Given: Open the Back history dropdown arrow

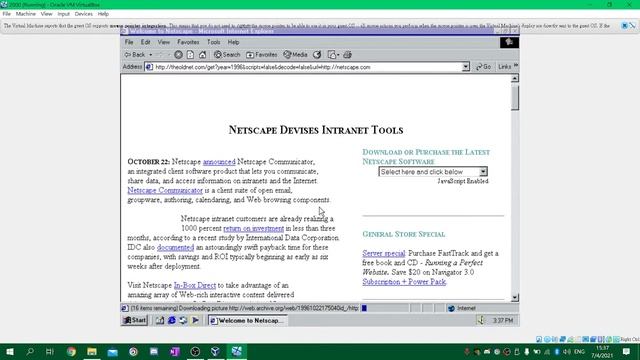Looking at the screenshot, I should click(x=151, y=55).
